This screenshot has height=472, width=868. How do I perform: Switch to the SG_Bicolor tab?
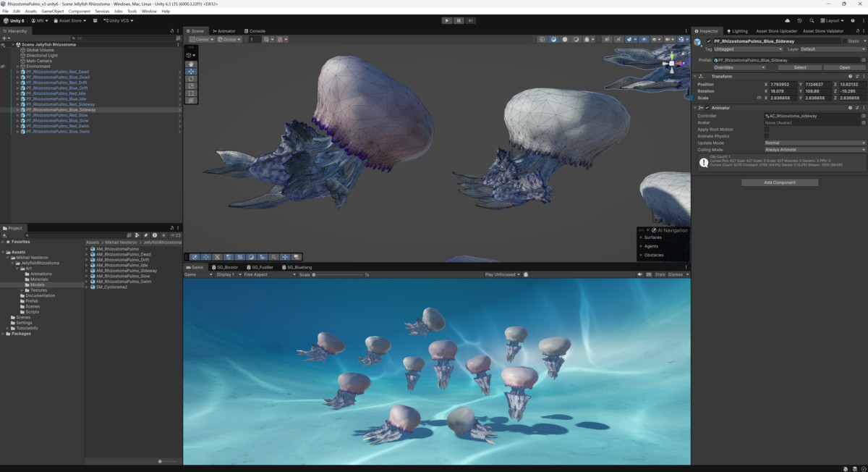(x=224, y=267)
